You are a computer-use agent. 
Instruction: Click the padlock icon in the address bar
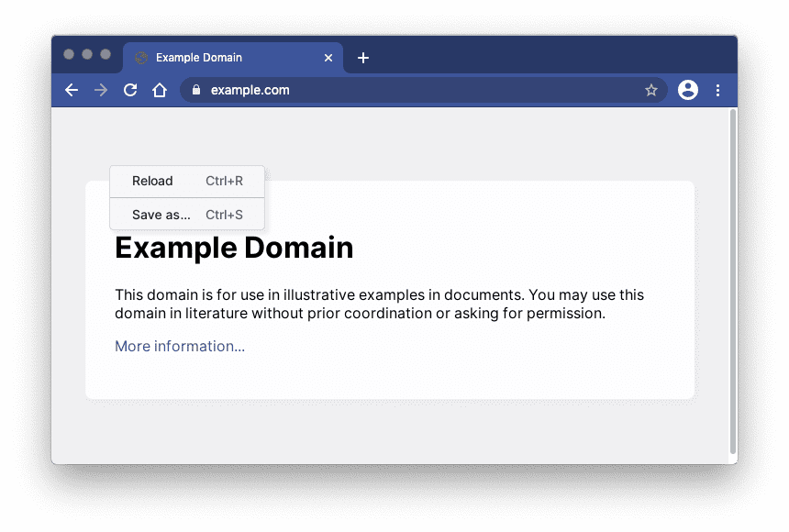coord(195,90)
